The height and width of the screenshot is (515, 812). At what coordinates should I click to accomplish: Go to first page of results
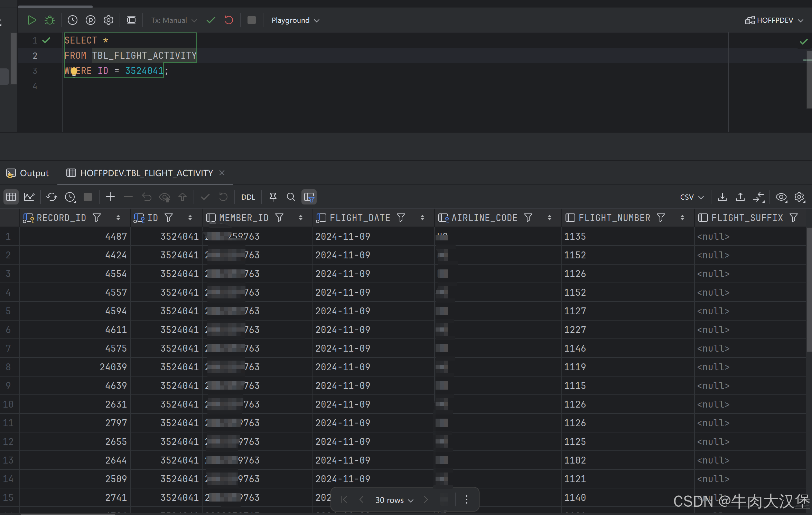point(344,500)
